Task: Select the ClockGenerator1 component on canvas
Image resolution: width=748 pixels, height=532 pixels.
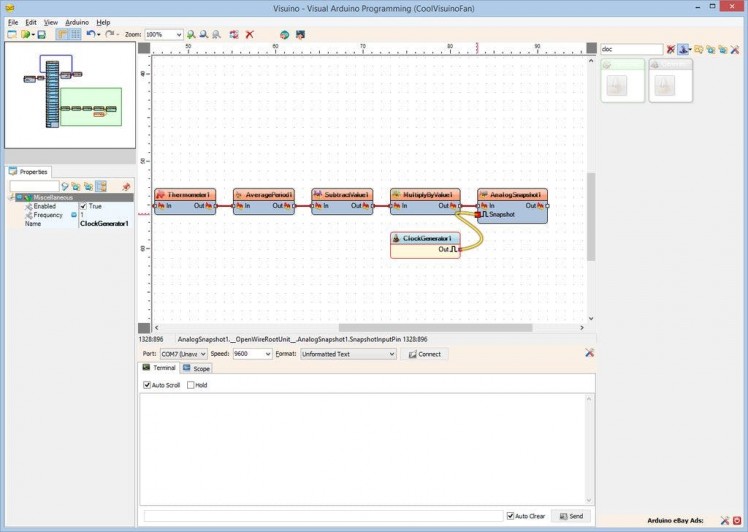Action: click(x=425, y=238)
